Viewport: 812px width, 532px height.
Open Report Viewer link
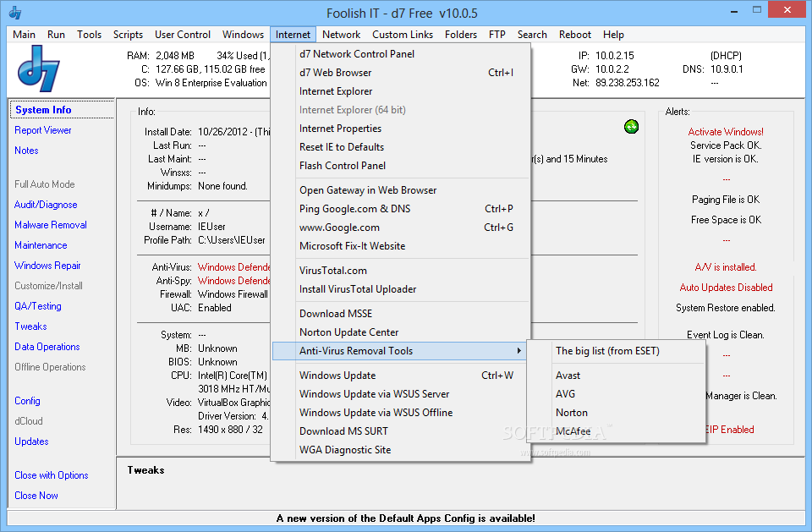click(43, 130)
